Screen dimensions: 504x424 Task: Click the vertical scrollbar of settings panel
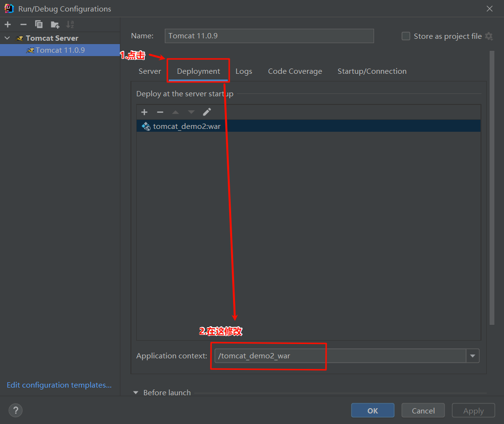tap(492, 188)
